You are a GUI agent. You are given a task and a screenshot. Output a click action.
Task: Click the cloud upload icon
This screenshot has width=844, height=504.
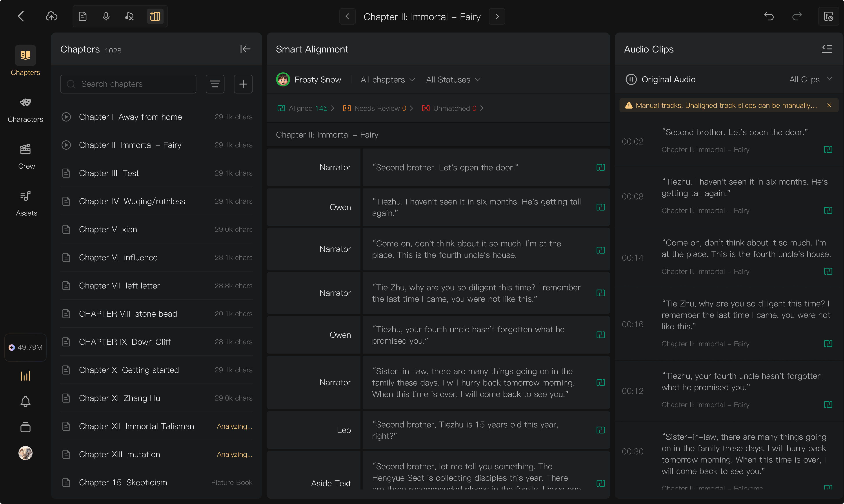coord(51,16)
